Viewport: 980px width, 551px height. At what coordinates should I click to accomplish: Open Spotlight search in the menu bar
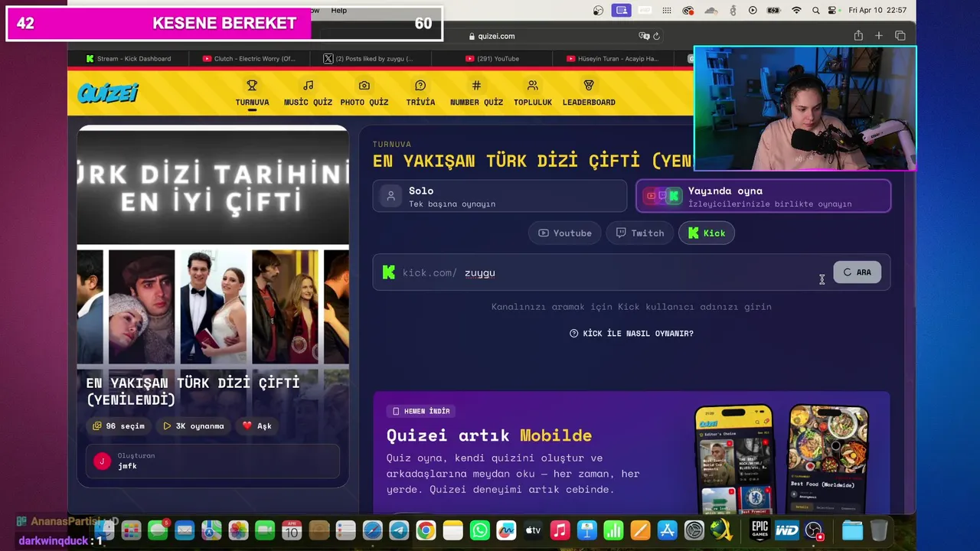pyautogui.click(x=815, y=11)
